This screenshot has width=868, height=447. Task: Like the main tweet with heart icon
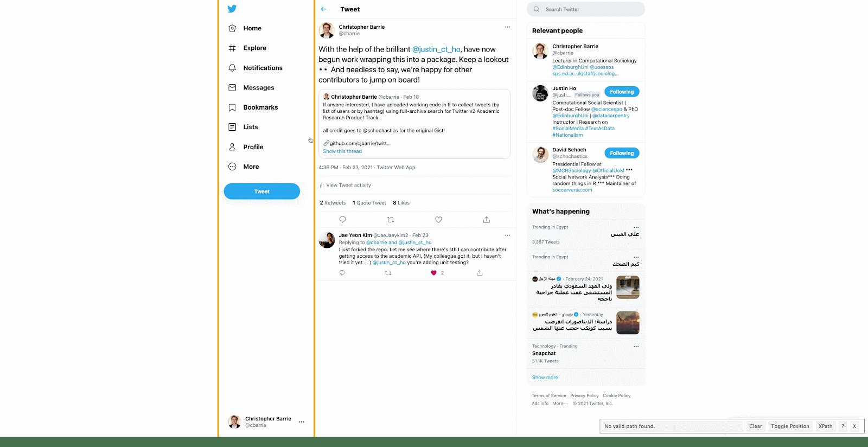[x=438, y=220]
